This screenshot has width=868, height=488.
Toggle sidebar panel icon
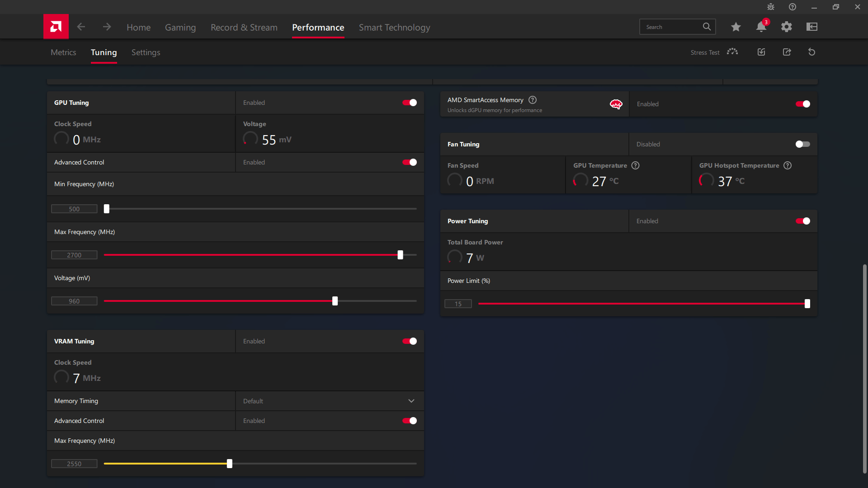pos(812,27)
